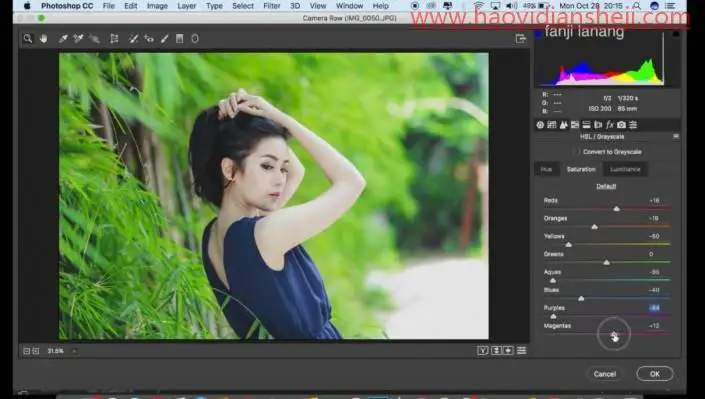The image size is (705, 399).
Task: Open the Lens Corrections panel icon
Action: click(x=598, y=125)
